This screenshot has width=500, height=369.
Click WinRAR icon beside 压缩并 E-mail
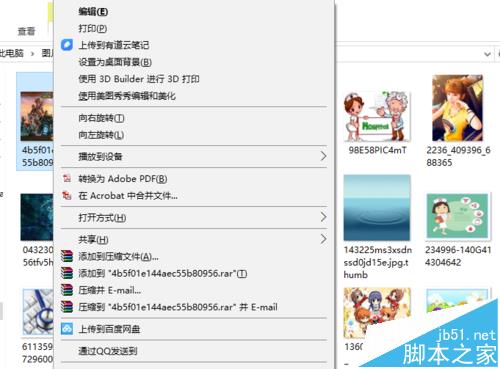point(67,290)
